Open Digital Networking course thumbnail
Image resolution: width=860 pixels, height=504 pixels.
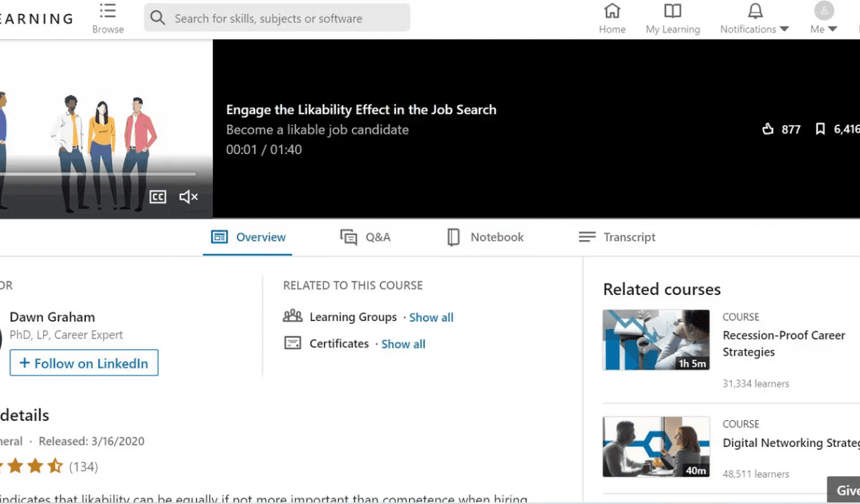click(x=656, y=447)
